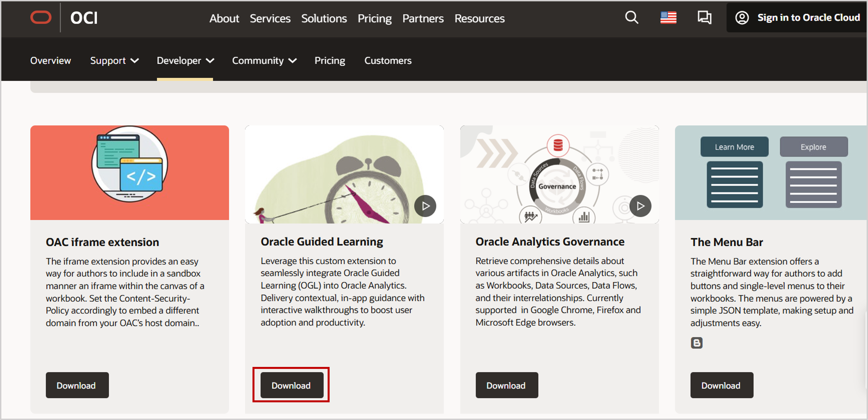Click Sign in to Oracle Cloud
The width and height of the screenshot is (868, 420).
click(x=808, y=17)
